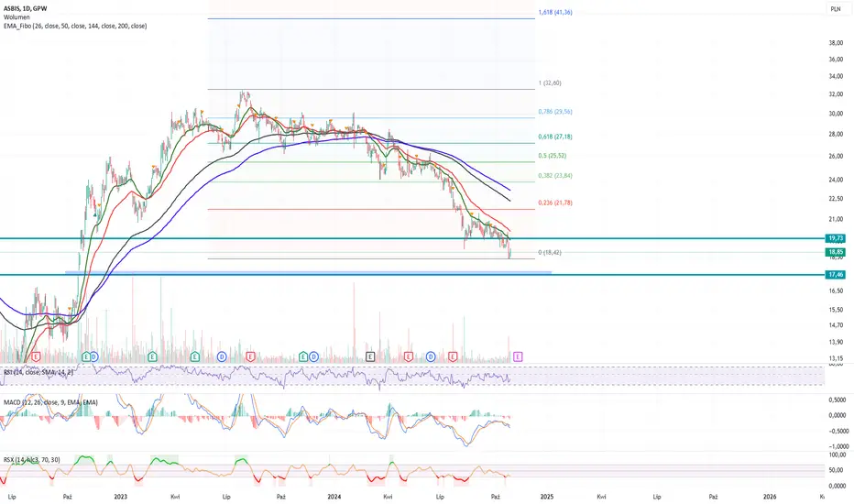This screenshot has height=504, width=854.
Task: Click the green E marker before 2023
Action: (85, 356)
